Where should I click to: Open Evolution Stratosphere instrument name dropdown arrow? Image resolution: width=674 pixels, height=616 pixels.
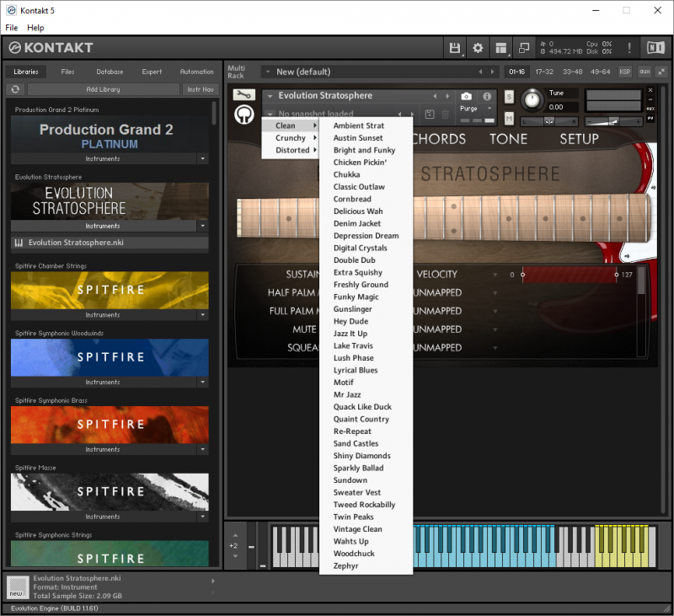tap(270, 96)
